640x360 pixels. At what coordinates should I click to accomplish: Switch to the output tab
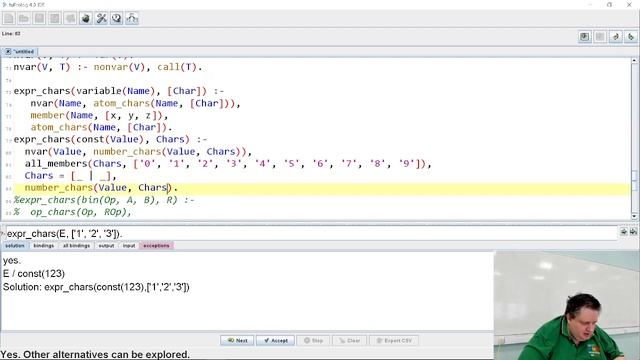point(106,246)
